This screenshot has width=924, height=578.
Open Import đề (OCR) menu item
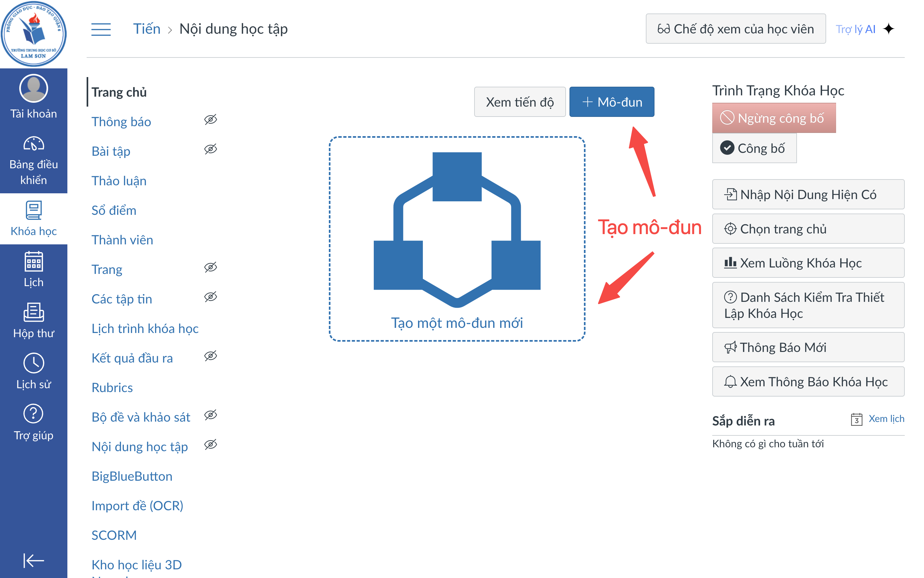(x=137, y=505)
